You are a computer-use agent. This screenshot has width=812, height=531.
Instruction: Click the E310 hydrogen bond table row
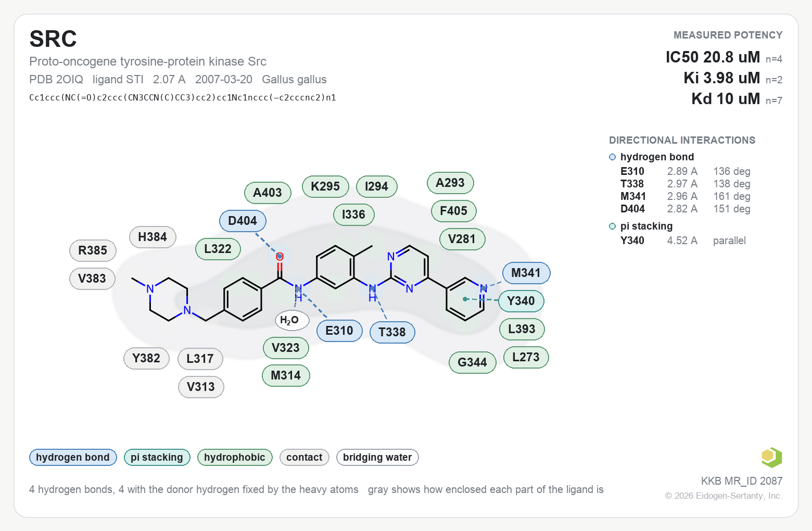pyautogui.click(x=686, y=171)
